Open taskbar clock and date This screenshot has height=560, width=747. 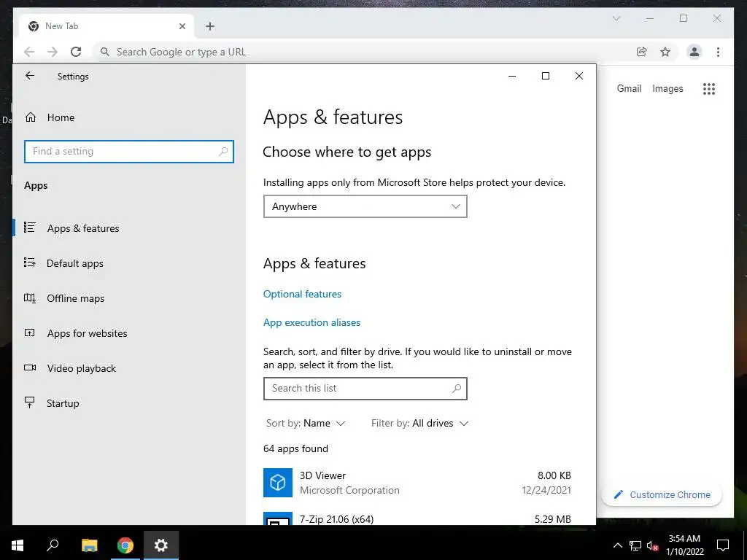[x=684, y=545]
